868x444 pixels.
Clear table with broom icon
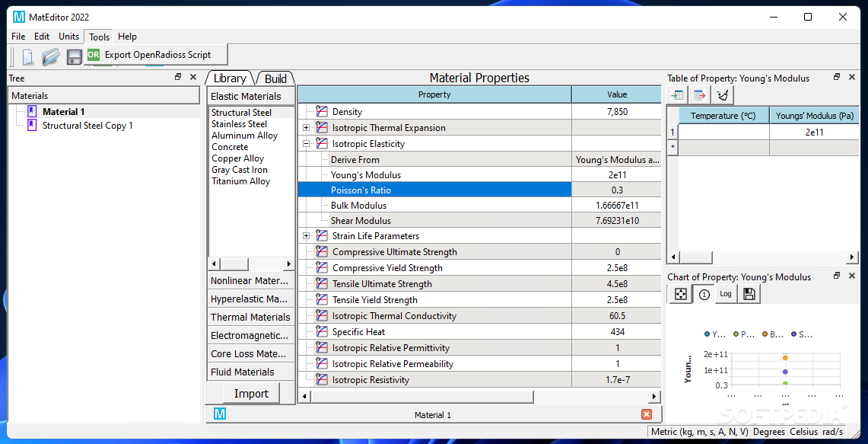coord(723,95)
